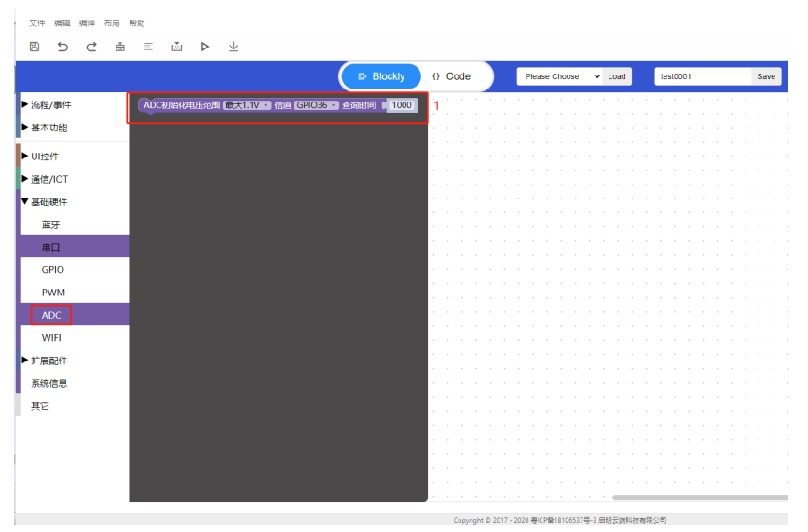Open the 布局 menu
This screenshot has width=808, height=532.
pyautogui.click(x=112, y=23)
